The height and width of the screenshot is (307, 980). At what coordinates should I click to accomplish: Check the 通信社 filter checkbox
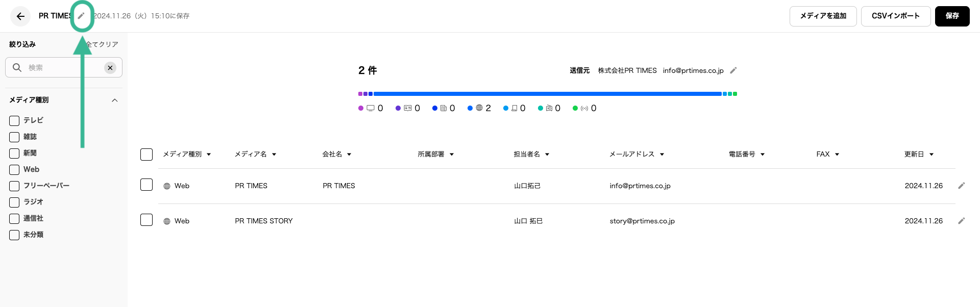click(x=14, y=219)
